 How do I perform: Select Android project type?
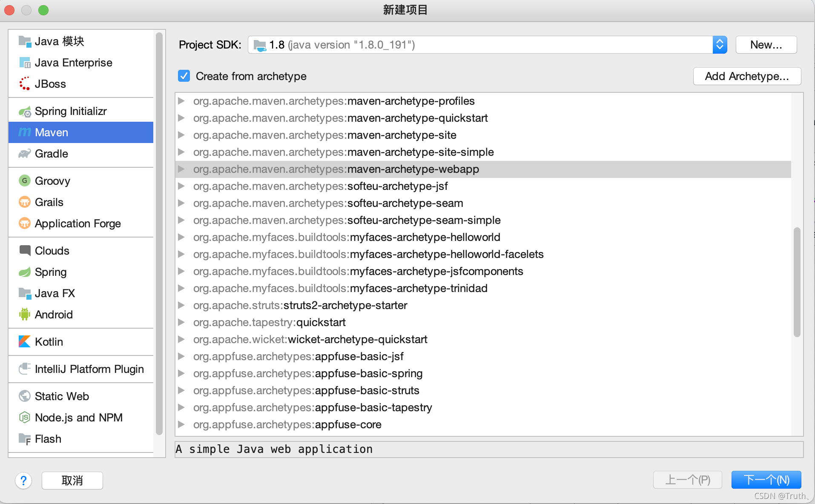(81, 315)
